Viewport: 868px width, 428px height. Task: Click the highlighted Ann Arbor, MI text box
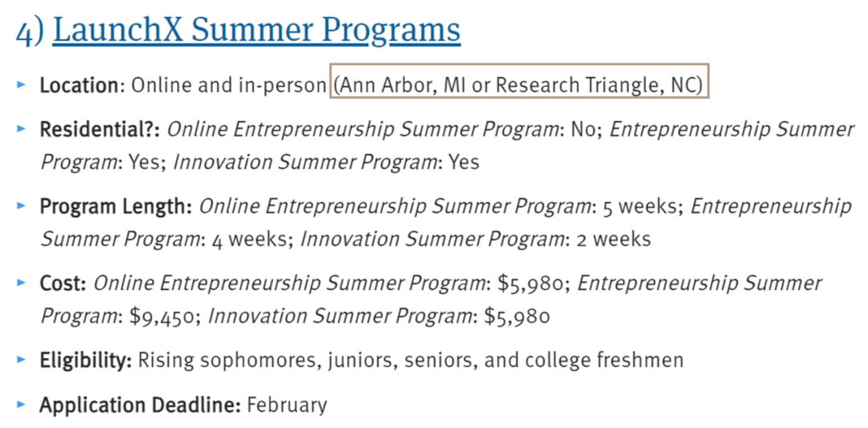[519, 81]
